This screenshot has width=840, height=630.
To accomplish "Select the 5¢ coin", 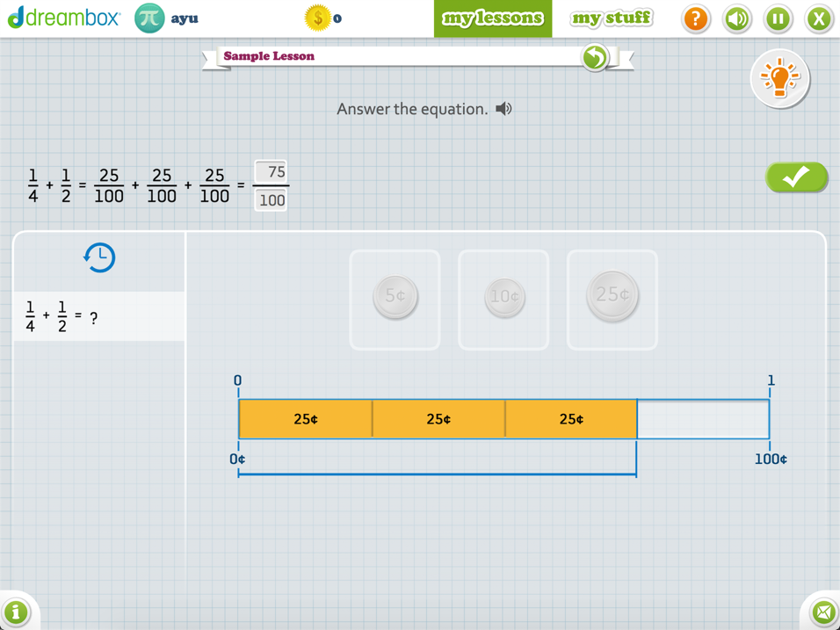I will (x=395, y=297).
